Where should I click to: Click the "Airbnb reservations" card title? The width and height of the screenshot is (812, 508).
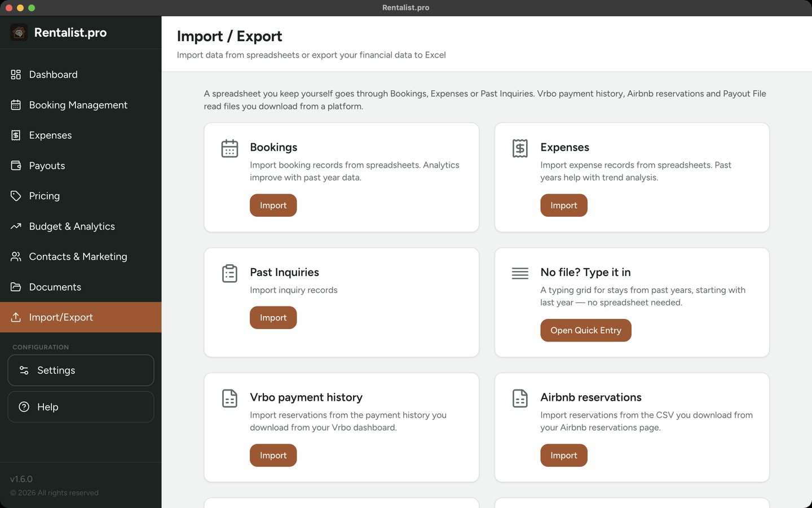click(x=591, y=397)
